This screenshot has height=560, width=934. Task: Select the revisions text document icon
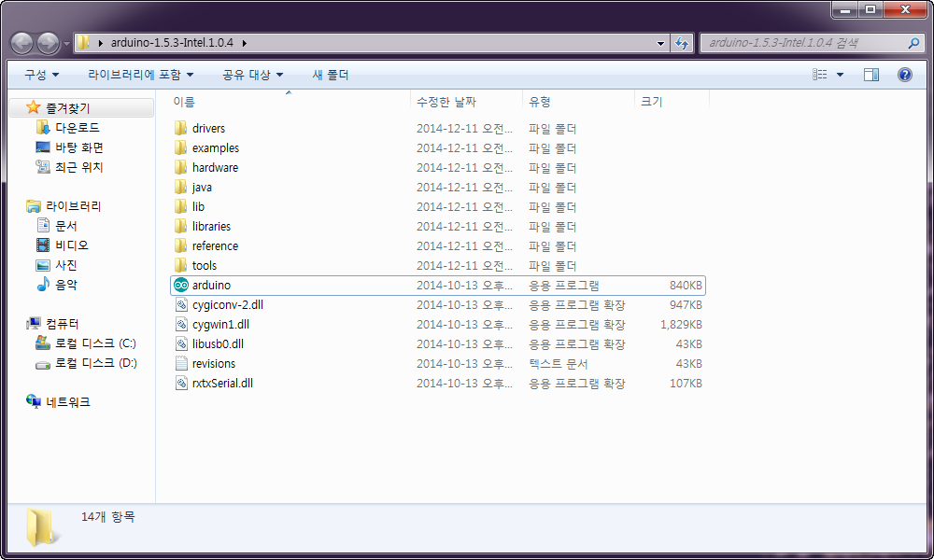181,364
